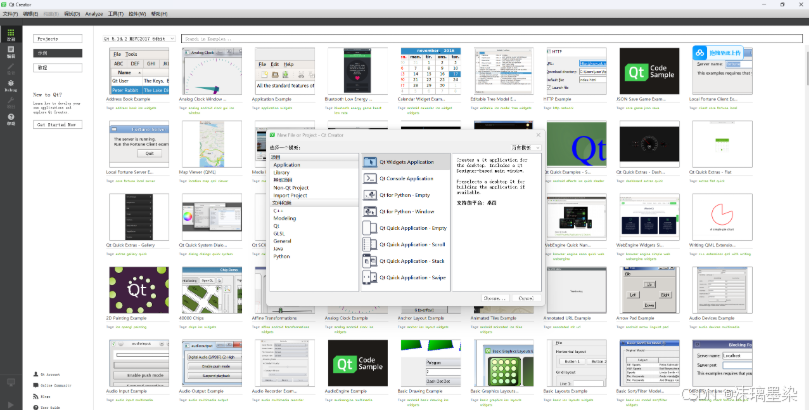Image resolution: width=809 pixels, height=410 pixels.
Task: Open the Address Book Example thumbnail
Action: 139,71
